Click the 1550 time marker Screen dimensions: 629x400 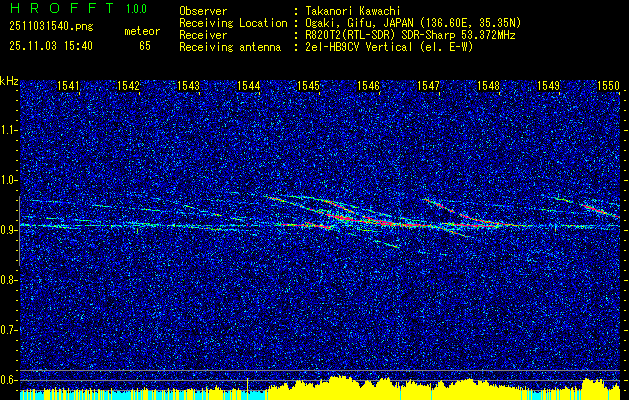point(609,85)
